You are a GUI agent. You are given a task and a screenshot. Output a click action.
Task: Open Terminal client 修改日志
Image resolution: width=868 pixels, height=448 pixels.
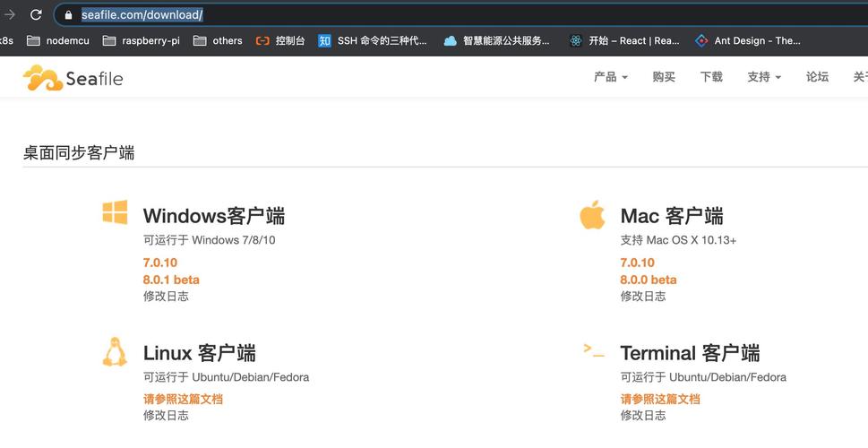642,416
